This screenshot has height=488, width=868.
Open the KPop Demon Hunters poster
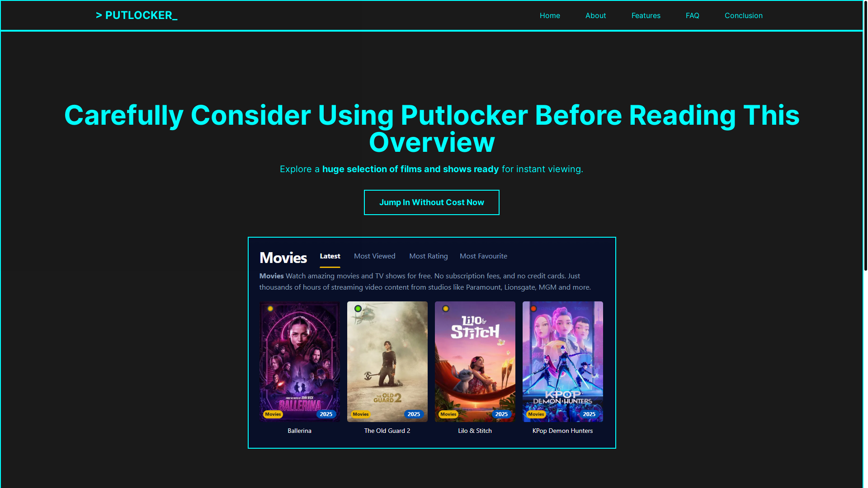pos(562,361)
